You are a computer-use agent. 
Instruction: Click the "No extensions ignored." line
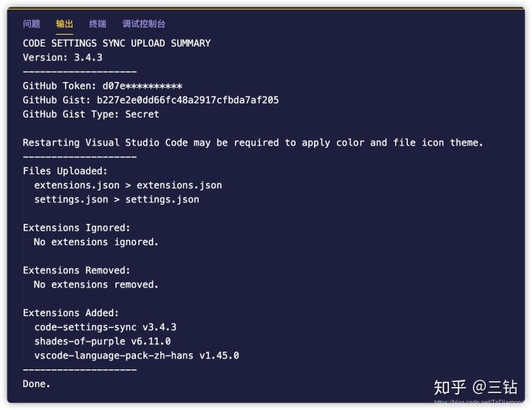tap(96, 242)
